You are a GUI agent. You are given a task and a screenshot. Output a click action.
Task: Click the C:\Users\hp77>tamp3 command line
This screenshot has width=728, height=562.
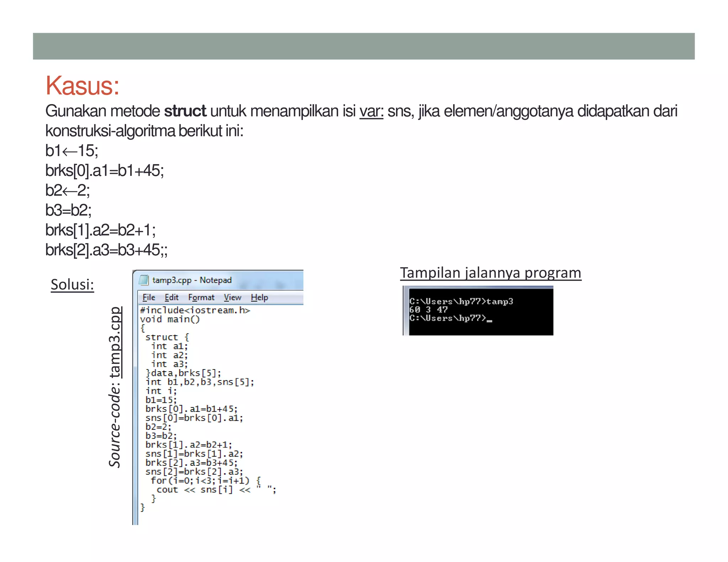pos(461,301)
